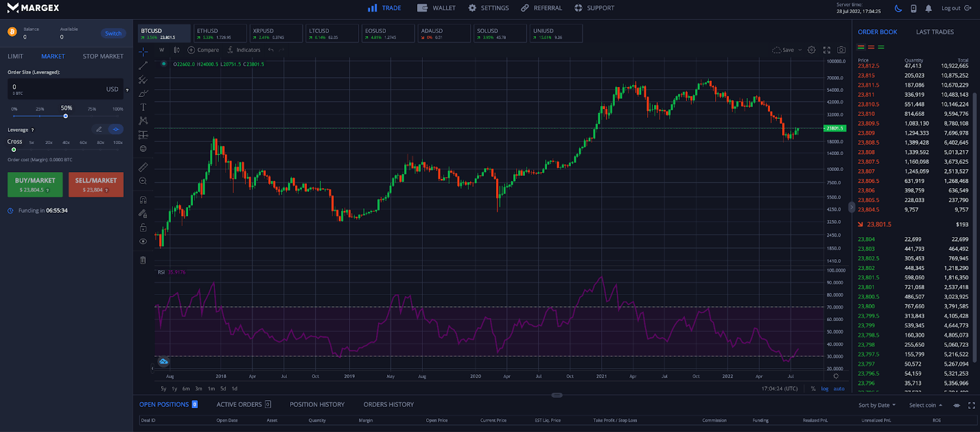This screenshot has height=432, width=980.
Task: Open notifications bell icon
Action: [929, 9]
